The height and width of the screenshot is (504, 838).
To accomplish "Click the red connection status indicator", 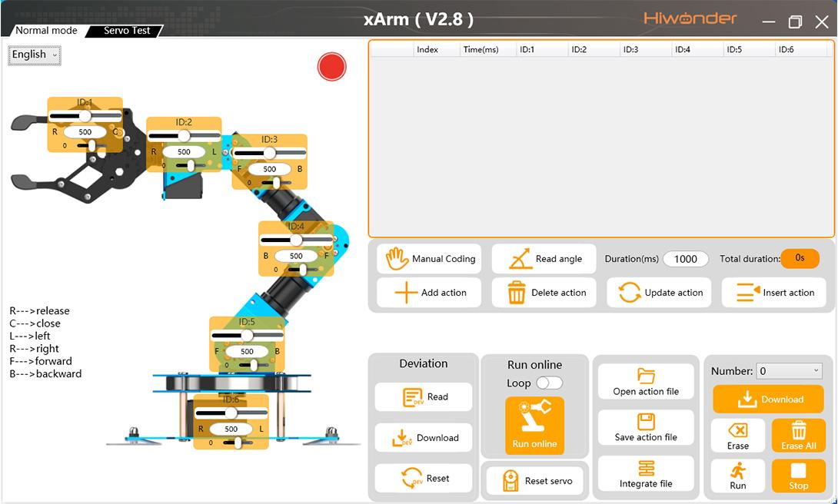I will 332,67.
